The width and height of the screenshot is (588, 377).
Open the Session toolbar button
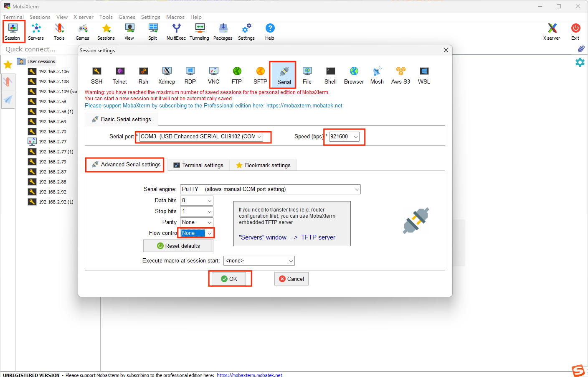pyautogui.click(x=13, y=32)
